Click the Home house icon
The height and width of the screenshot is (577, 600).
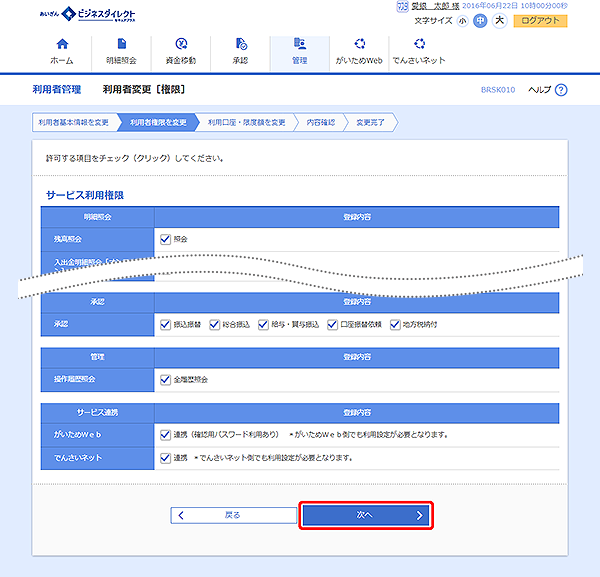(62, 44)
